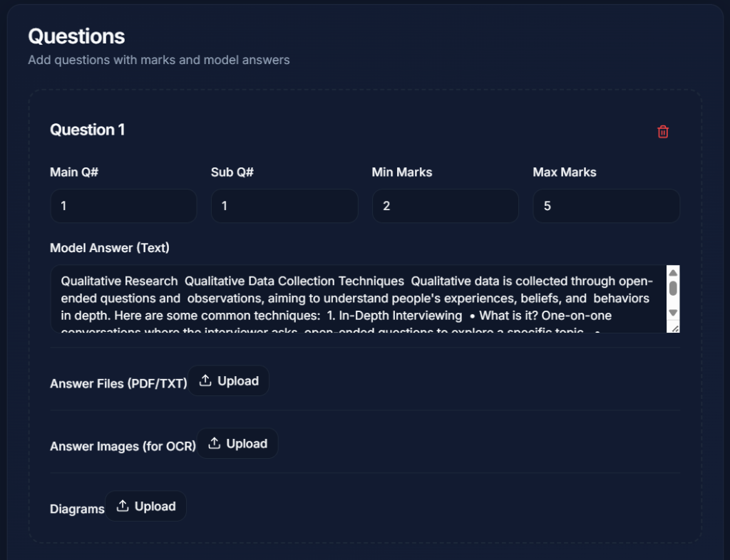Click into the Sub Q# field
The image size is (730, 560).
tap(284, 206)
